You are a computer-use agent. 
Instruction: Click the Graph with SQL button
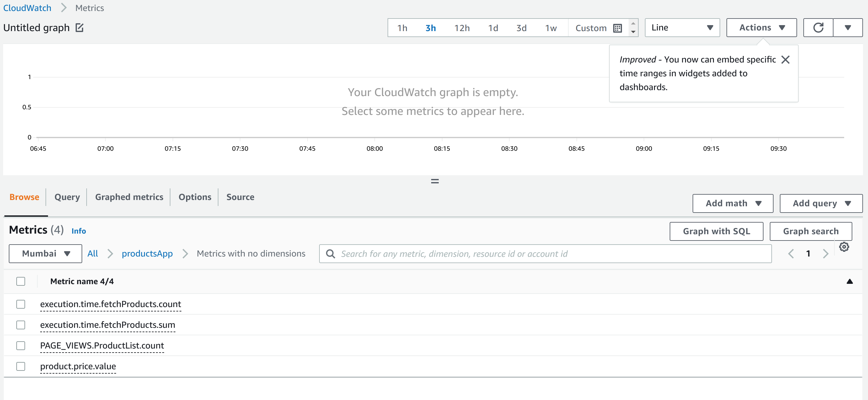(x=717, y=231)
